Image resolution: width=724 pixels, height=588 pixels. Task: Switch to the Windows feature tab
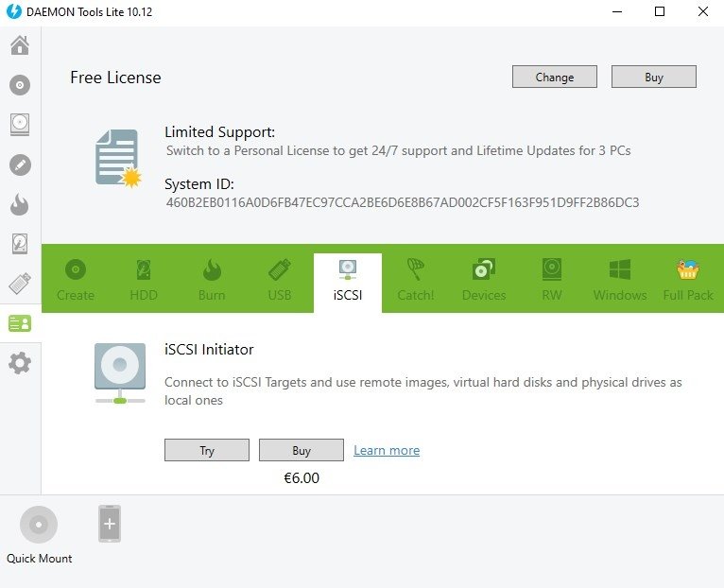(x=620, y=281)
